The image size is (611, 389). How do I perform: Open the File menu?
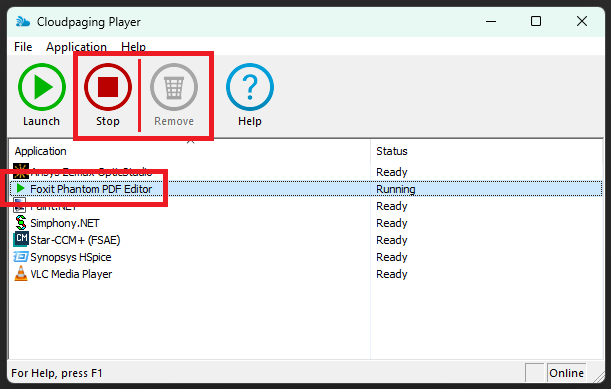(23, 47)
